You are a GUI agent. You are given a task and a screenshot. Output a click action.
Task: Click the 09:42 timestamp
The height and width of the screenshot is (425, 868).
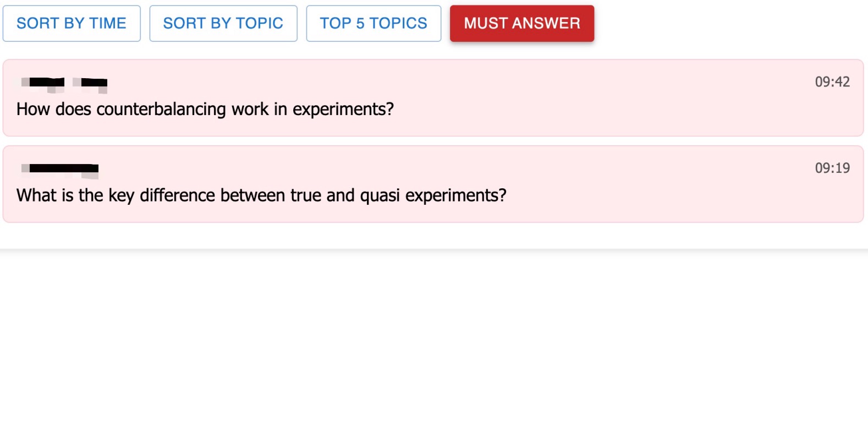click(832, 82)
